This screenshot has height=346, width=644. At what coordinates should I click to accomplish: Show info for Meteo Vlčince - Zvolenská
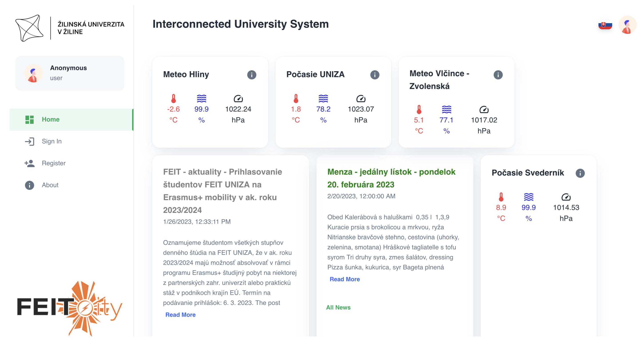point(498,75)
